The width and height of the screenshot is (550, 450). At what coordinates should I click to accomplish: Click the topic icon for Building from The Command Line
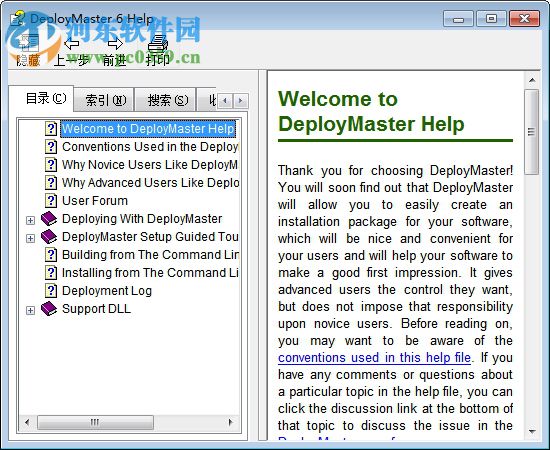[51, 255]
